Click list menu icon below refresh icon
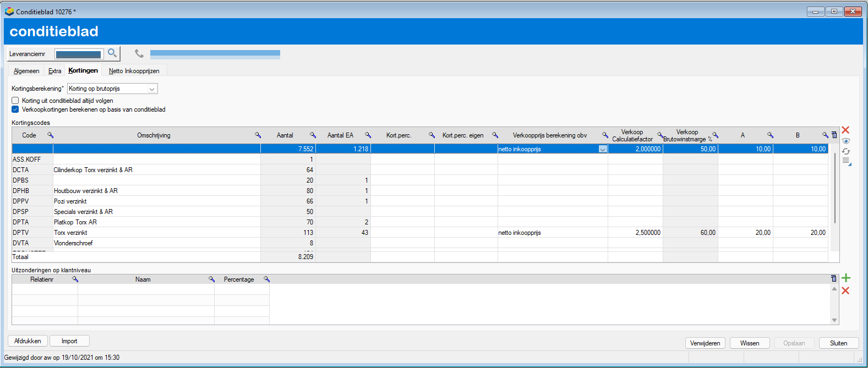 click(x=847, y=161)
